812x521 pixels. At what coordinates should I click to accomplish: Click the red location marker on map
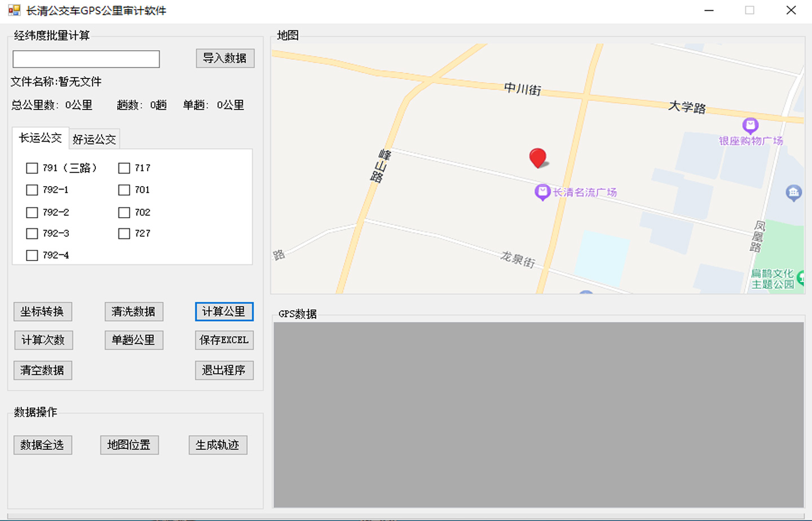[x=537, y=157]
